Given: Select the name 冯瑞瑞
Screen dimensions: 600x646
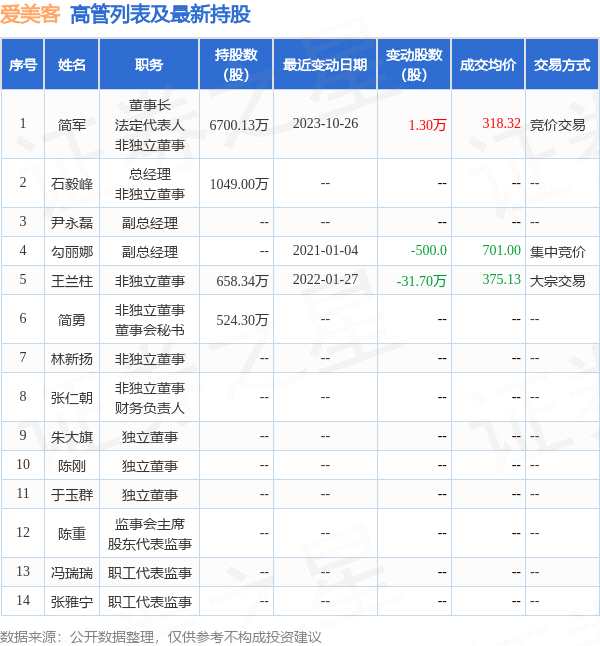Looking at the screenshot, I should [72, 573].
